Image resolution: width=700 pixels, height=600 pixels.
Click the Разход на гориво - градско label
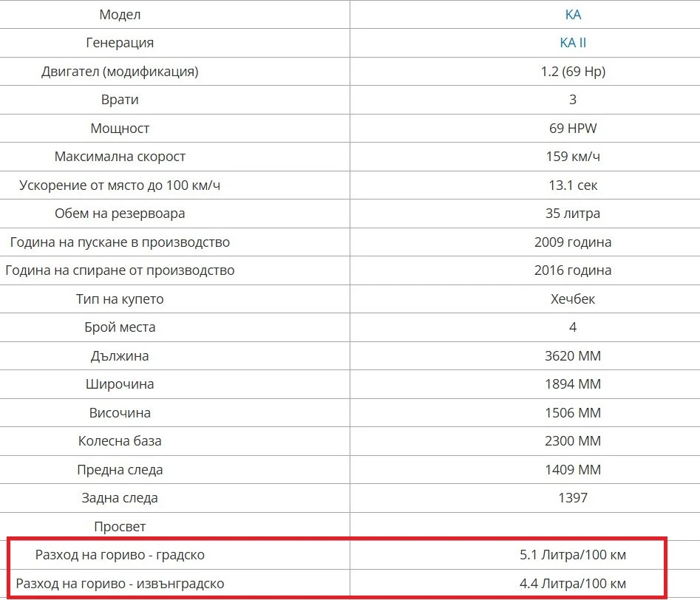point(120,555)
